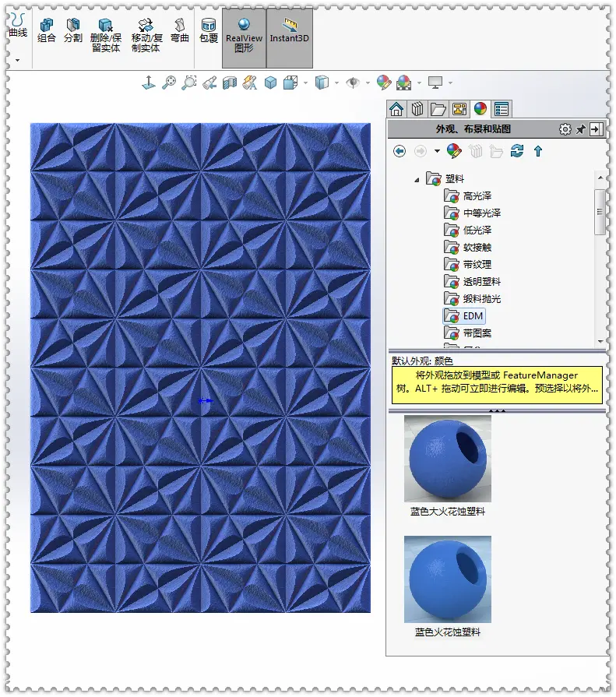Click Zoom to Area magnifier icon
616x697 pixels.
pos(189,83)
